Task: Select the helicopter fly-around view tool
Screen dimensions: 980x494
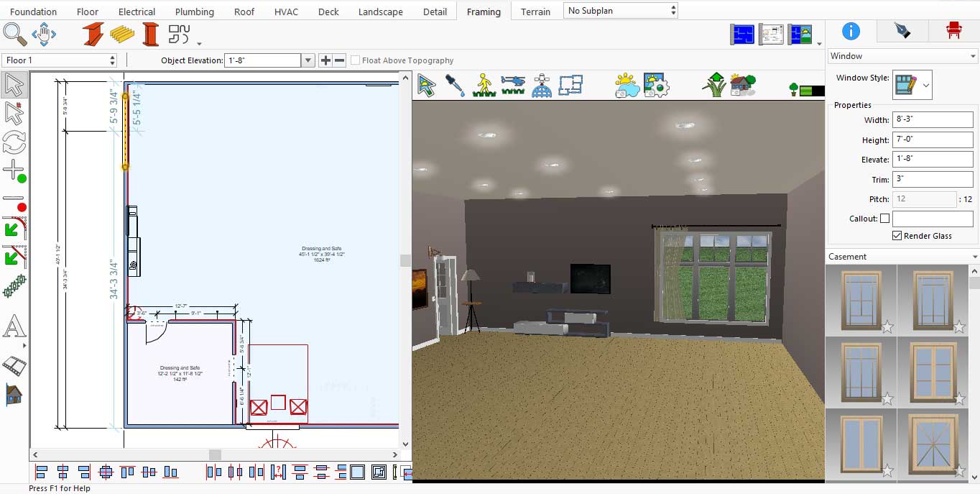Action: click(513, 86)
